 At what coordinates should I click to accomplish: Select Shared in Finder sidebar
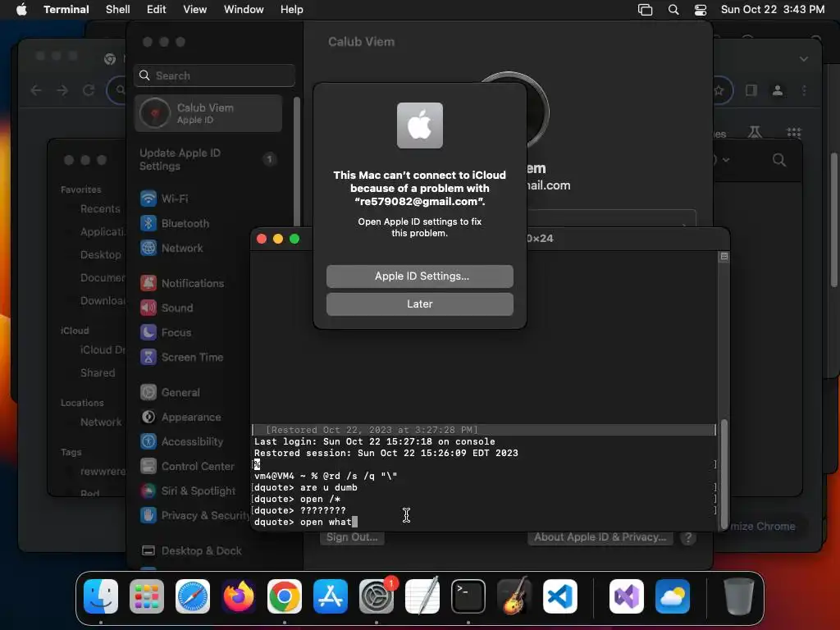pos(98,373)
